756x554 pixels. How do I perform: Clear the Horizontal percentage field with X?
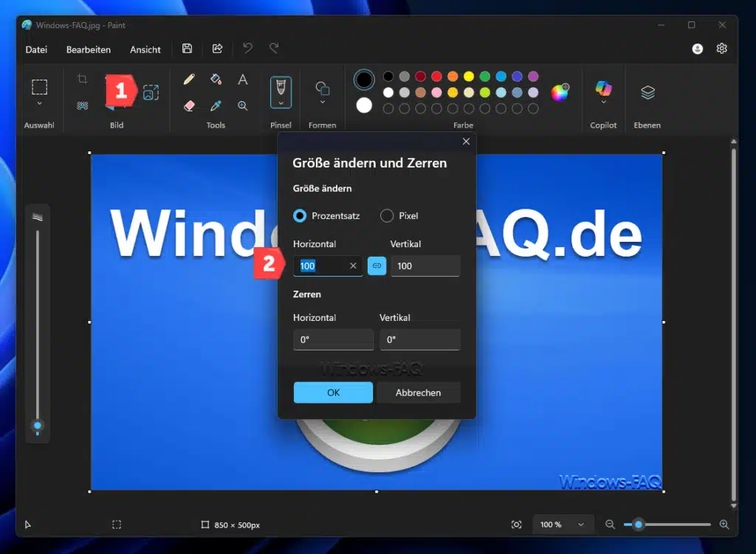[353, 266]
